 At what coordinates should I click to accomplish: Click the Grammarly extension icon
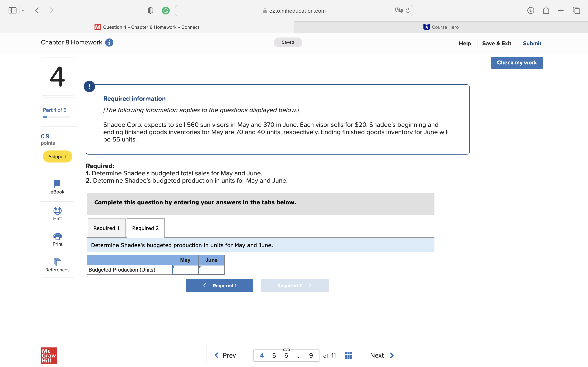[166, 11]
